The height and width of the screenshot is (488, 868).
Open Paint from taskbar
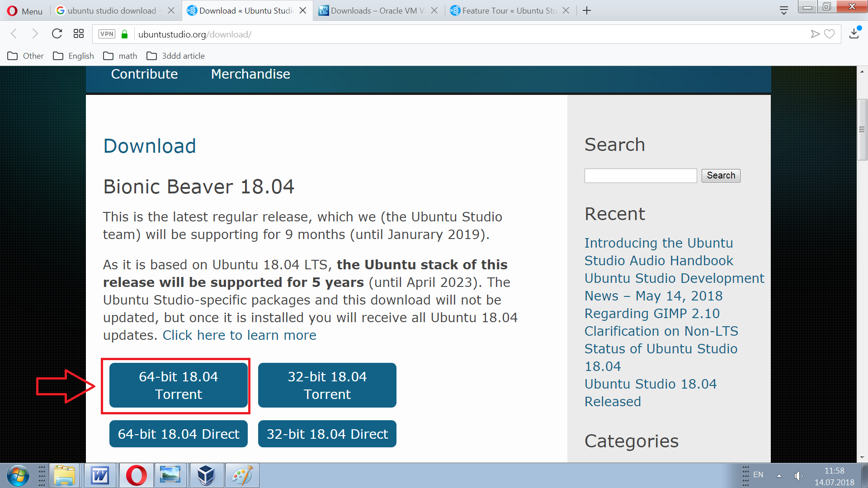[x=242, y=475]
